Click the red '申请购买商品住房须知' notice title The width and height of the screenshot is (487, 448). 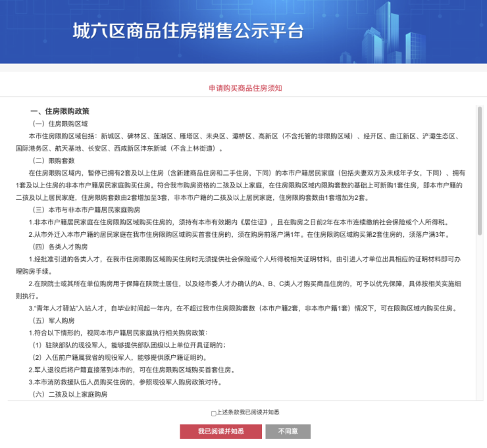(245, 88)
